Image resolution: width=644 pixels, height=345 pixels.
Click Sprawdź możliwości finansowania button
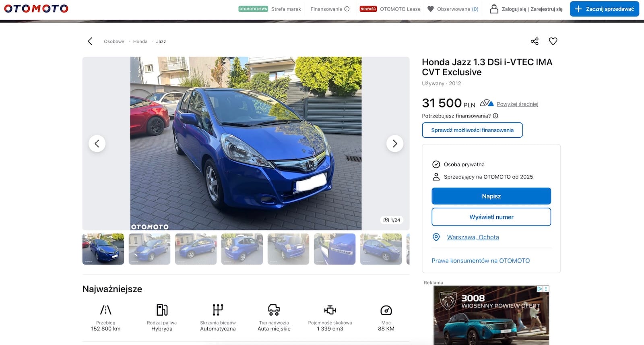(x=473, y=130)
